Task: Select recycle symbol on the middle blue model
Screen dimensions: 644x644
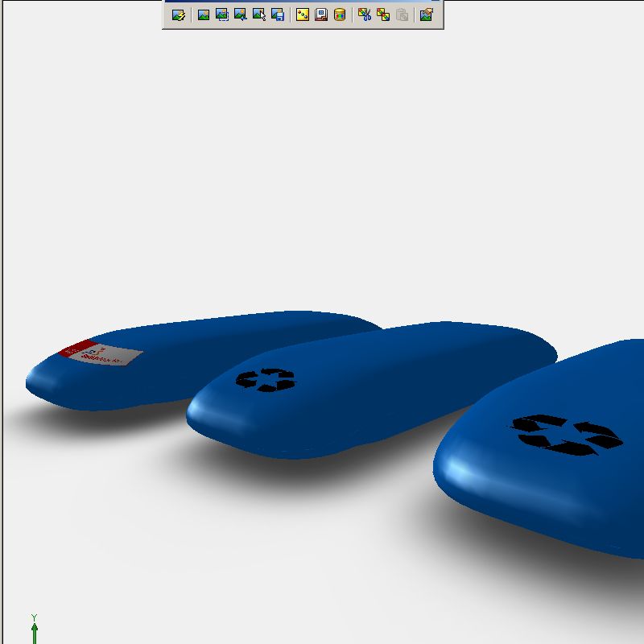Action: coord(266,380)
